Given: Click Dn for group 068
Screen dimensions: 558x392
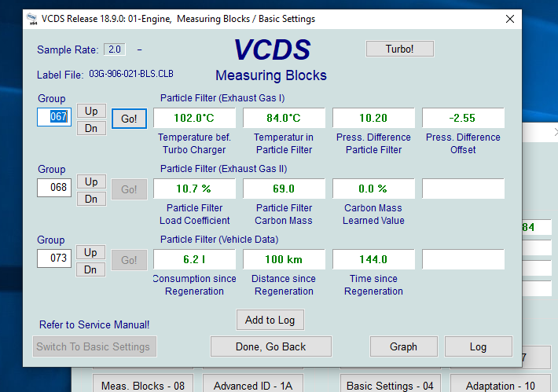Looking at the screenshot, I should 91,199.
